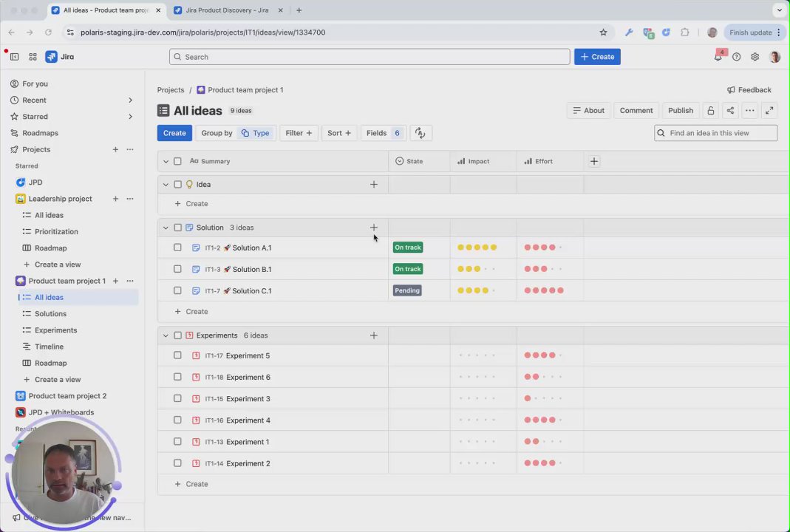Check the Solution group checkbox

pyautogui.click(x=177, y=228)
